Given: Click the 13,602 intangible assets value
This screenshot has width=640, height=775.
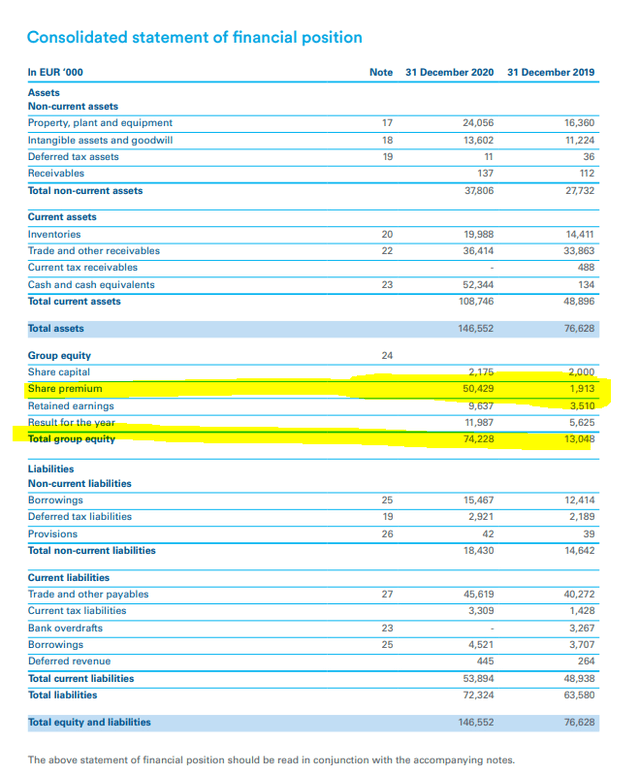Looking at the screenshot, I should [478, 140].
